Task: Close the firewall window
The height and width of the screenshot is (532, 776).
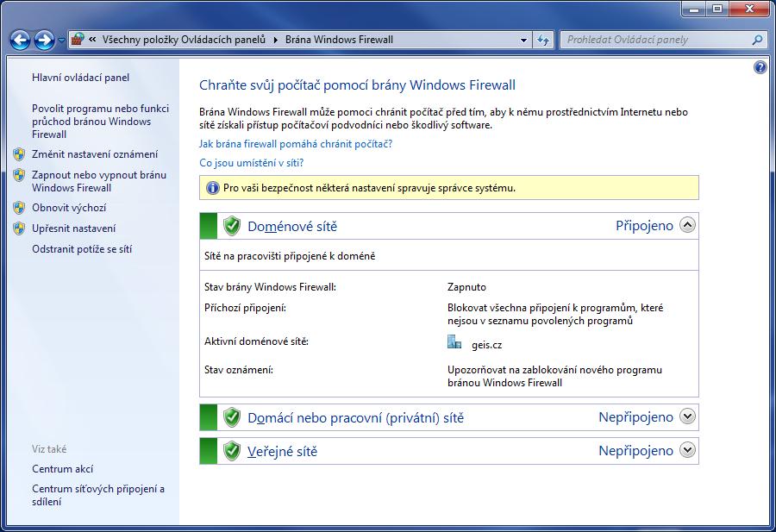Action: click(750, 9)
